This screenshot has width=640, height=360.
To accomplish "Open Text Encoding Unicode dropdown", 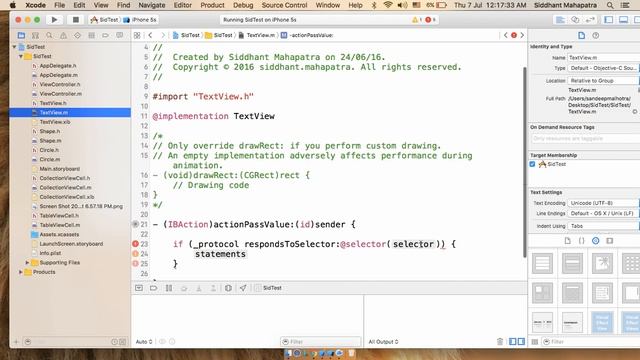I will tap(603, 203).
